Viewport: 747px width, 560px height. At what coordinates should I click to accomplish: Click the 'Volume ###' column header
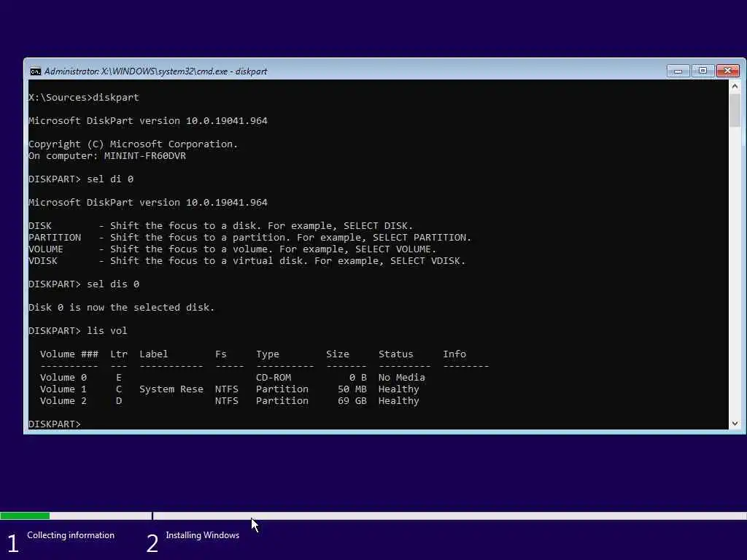click(x=69, y=354)
